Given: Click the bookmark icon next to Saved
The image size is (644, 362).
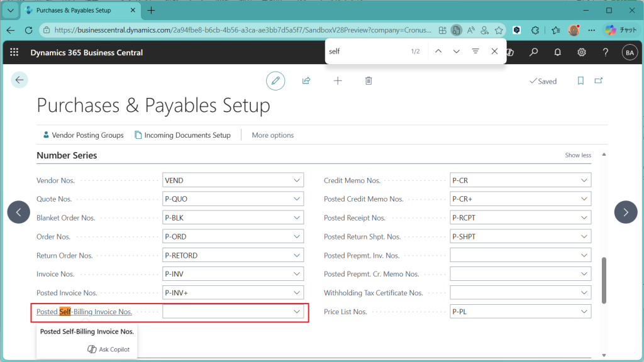Looking at the screenshot, I should tap(580, 81).
